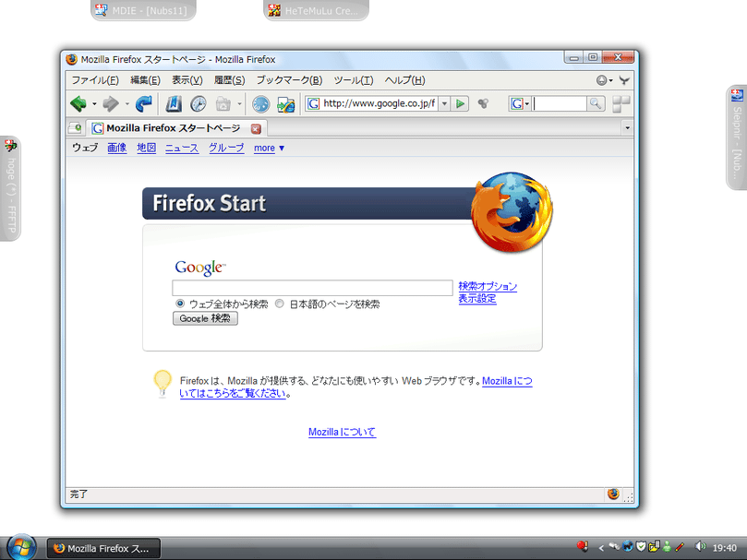The image size is (747, 560).
Task: Click Mozilla Firefox taskbar button
Action: coord(103,549)
